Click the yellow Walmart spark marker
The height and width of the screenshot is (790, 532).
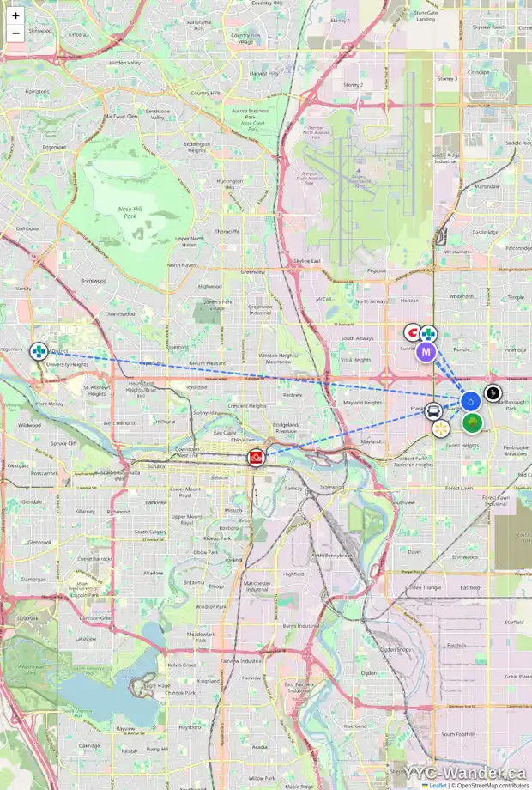pyautogui.click(x=441, y=428)
